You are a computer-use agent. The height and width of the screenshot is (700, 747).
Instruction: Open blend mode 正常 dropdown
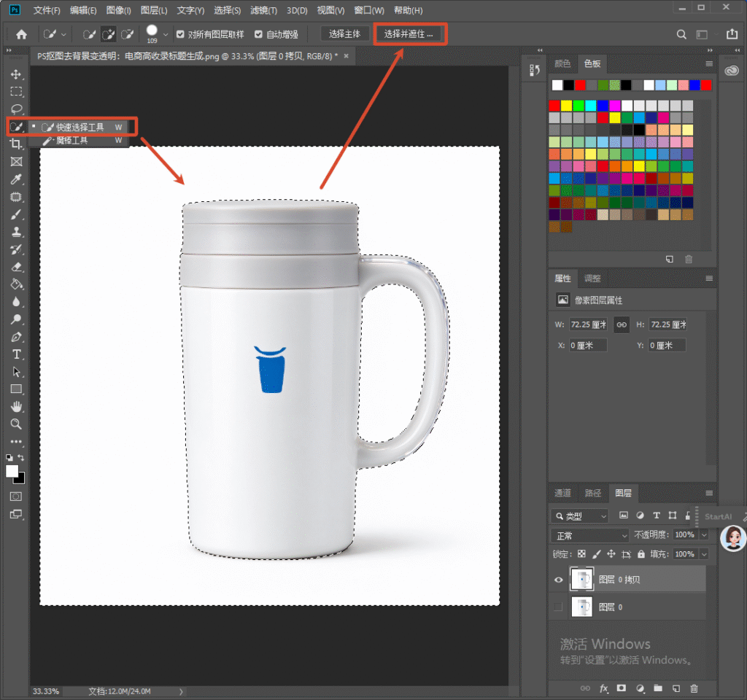coord(589,536)
